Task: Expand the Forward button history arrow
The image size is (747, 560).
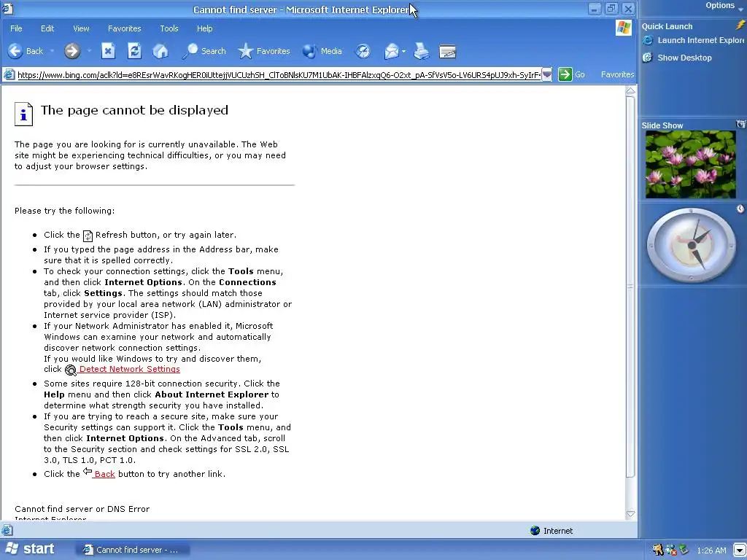Action: pyautogui.click(x=88, y=51)
